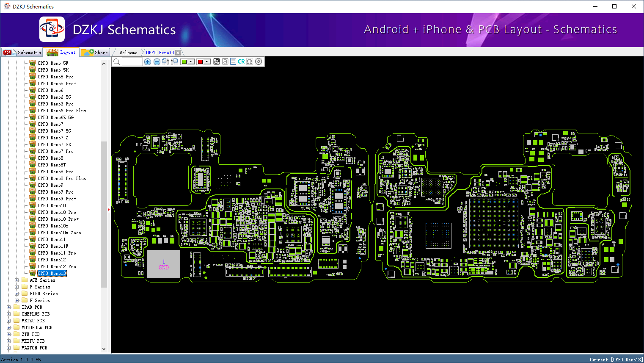Expand the MEIZU PCB node

(x=8, y=321)
